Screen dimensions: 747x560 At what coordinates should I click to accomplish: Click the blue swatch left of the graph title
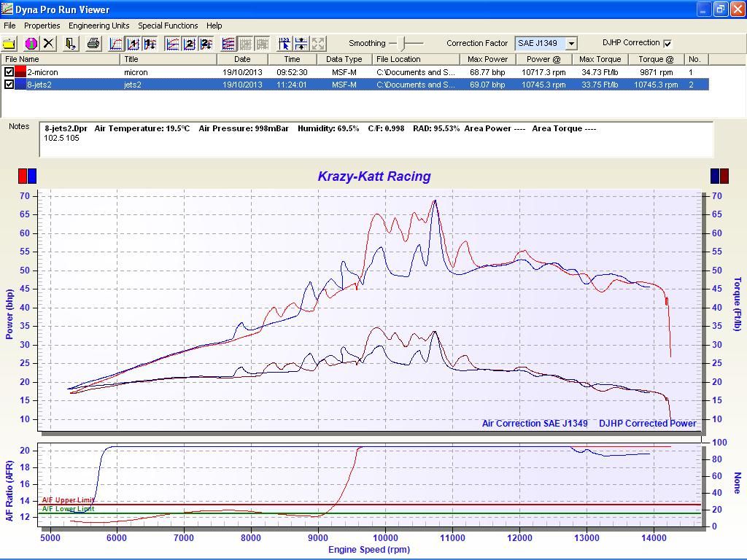tap(32, 176)
